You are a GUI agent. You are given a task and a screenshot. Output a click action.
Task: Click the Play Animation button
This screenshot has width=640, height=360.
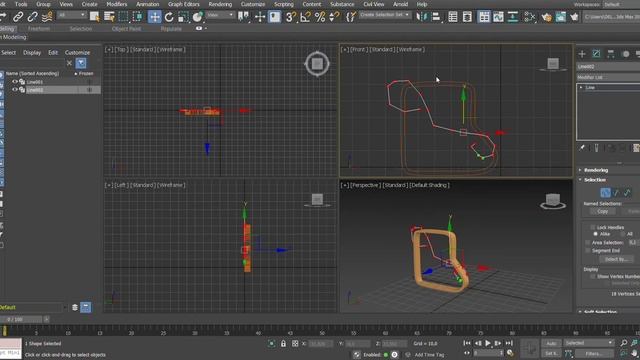[488, 343]
